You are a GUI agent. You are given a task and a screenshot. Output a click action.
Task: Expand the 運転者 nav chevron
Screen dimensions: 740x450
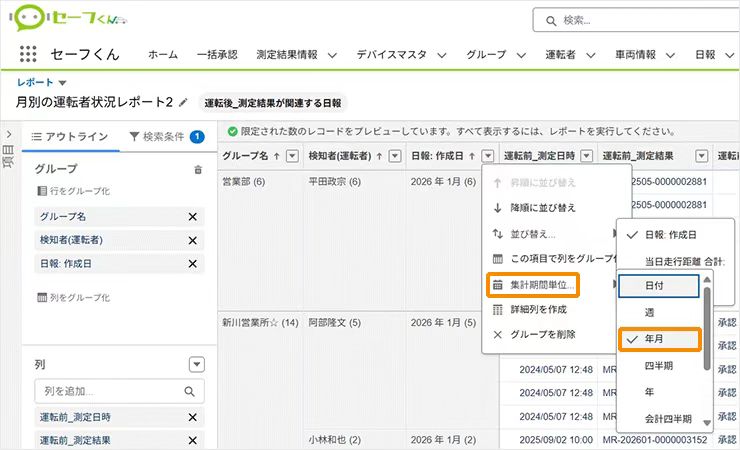pos(590,55)
